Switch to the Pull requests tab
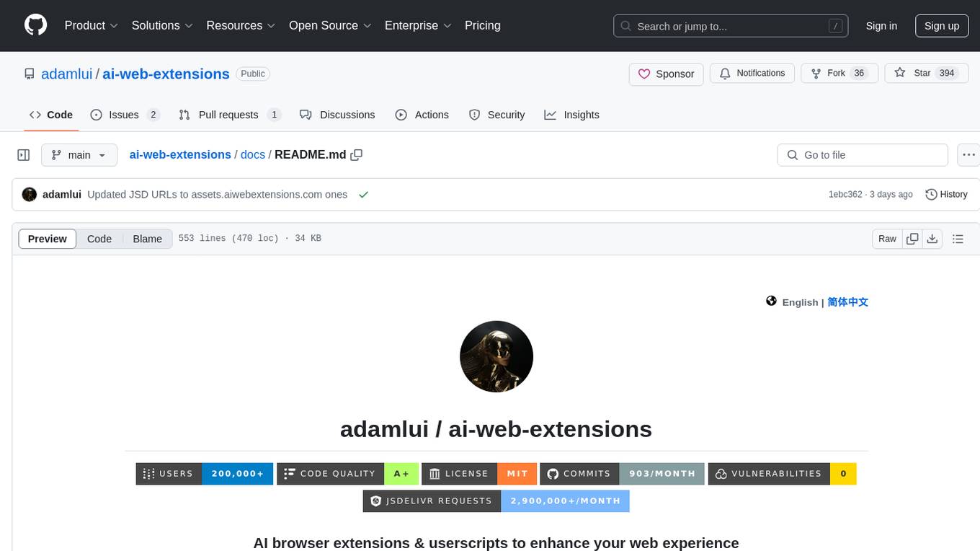This screenshot has width=980, height=551. tap(230, 115)
